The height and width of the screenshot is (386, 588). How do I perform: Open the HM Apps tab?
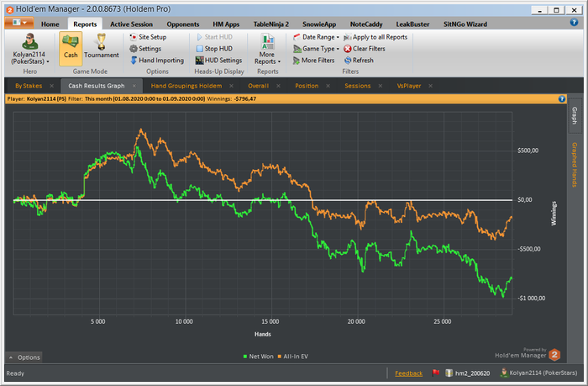click(x=226, y=24)
